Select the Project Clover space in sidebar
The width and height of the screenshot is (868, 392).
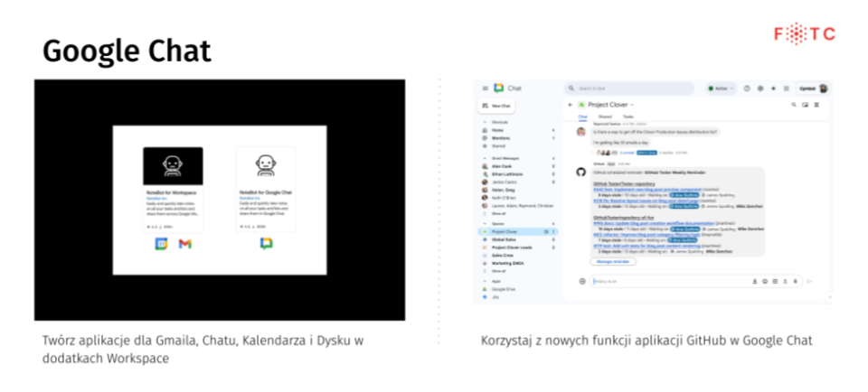[519, 231]
